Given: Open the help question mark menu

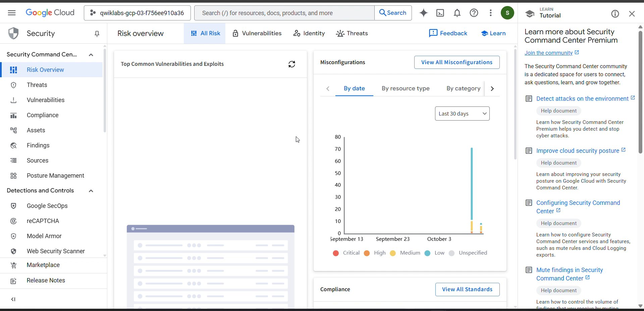Looking at the screenshot, I should tap(474, 13).
